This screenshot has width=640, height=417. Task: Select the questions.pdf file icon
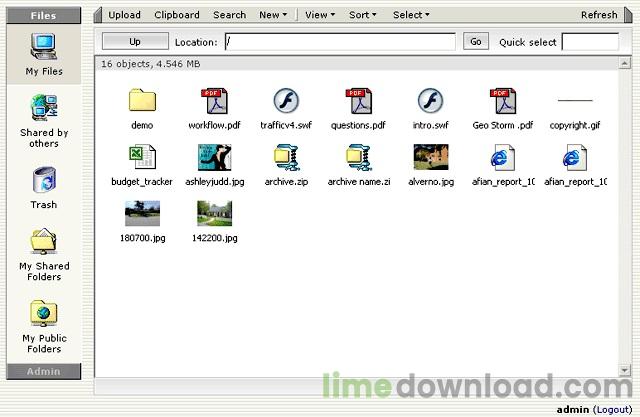(x=358, y=101)
